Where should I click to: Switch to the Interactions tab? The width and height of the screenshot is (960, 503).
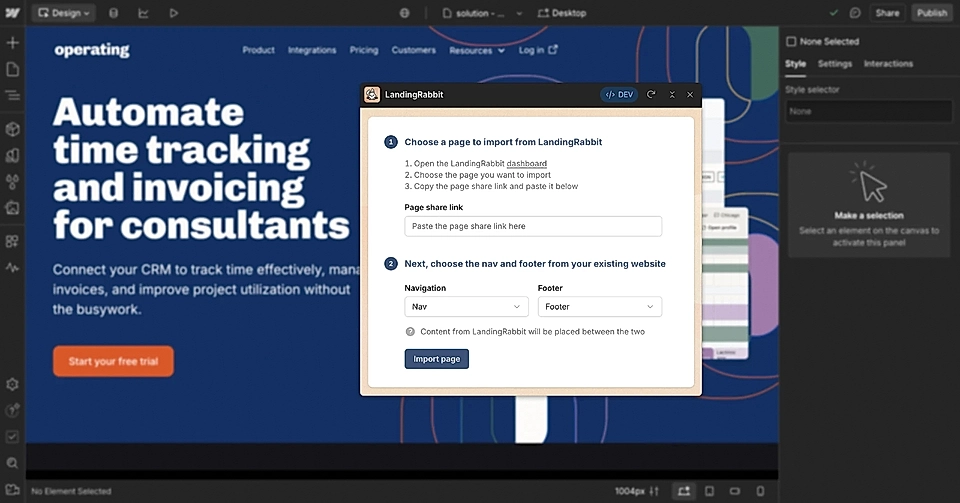tap(888, 64)
